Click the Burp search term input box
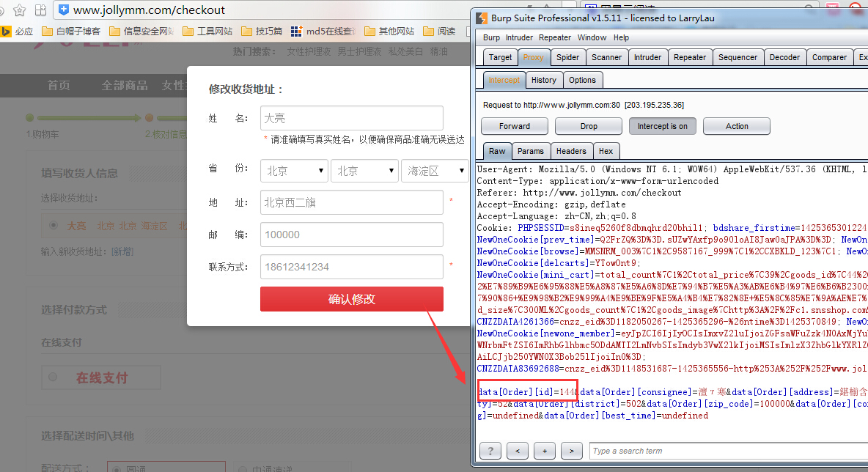 pyautogui.click(x=729, y=451)
